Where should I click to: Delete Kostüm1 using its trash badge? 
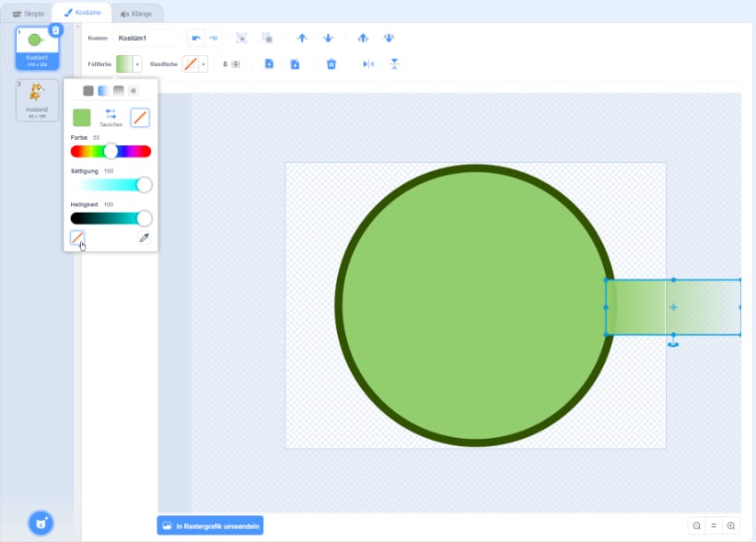click(x=56, y=30)
